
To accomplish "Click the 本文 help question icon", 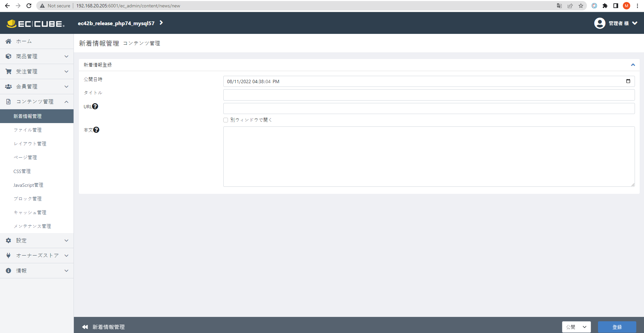I will (x=96, y=130).
